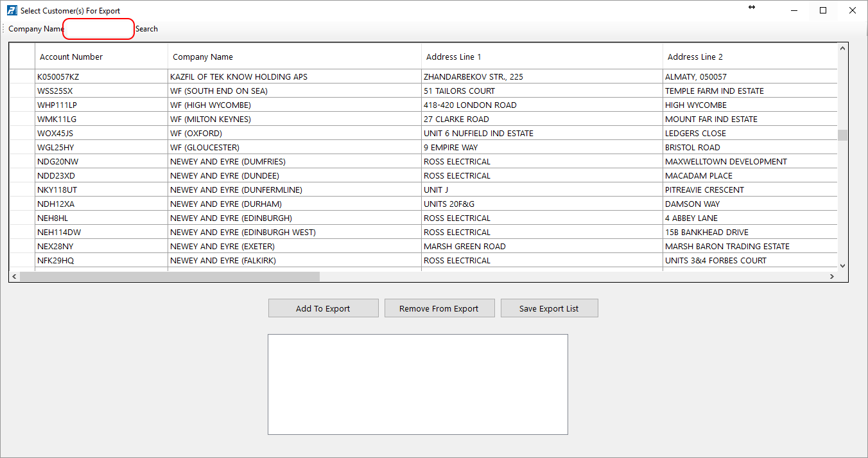Click ALMATY, 050057 cell
Screen dimensions: 868x458
click(x=750, y=76)
